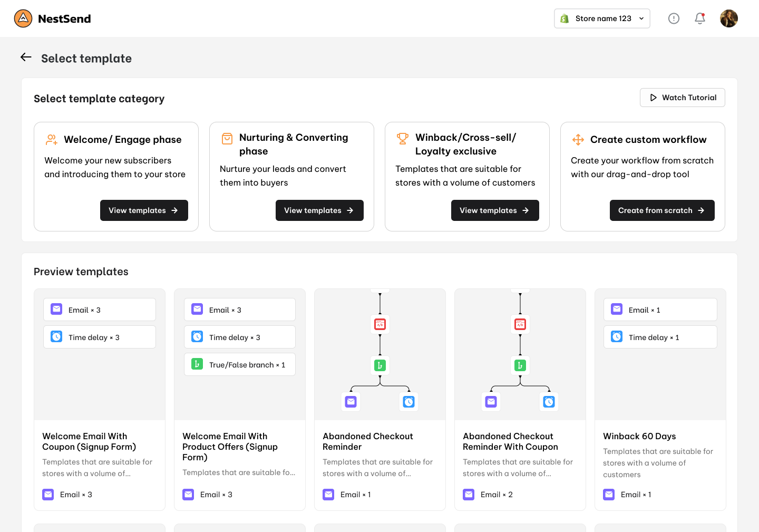
Task: Click the Create from scratch button
Action: [x=662, y=210]
